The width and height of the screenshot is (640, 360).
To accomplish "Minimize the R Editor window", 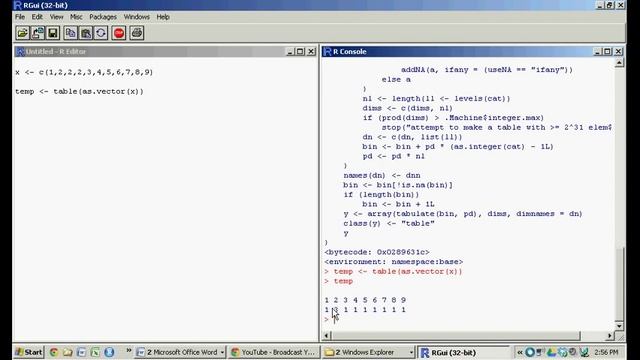I will click(x=290, y=51).
